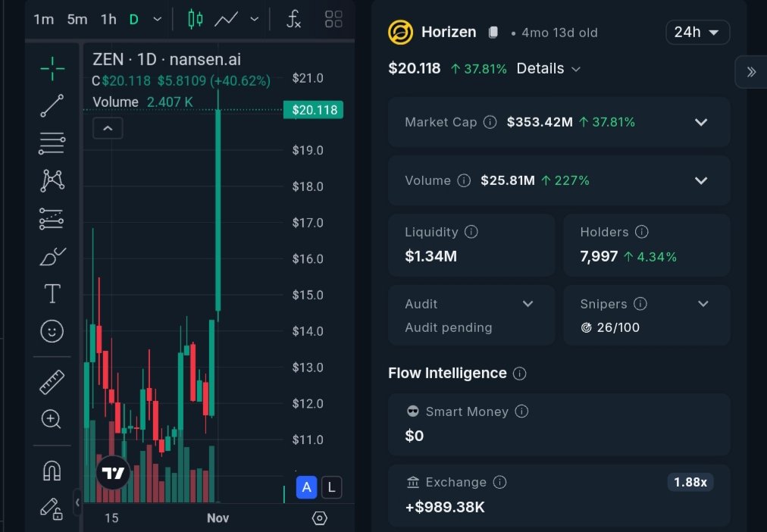Switch to the 5m timeframe

(77, 19)
